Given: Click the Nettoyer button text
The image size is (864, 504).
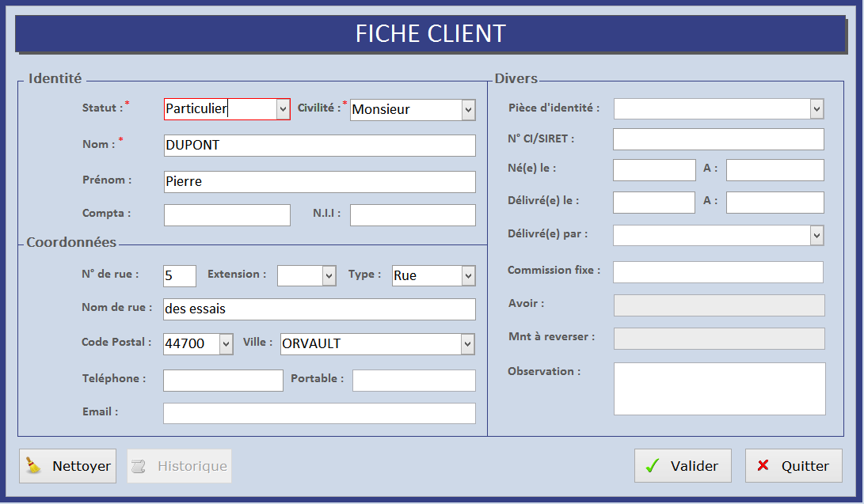Looking at the screenshot, I should 82,466.
